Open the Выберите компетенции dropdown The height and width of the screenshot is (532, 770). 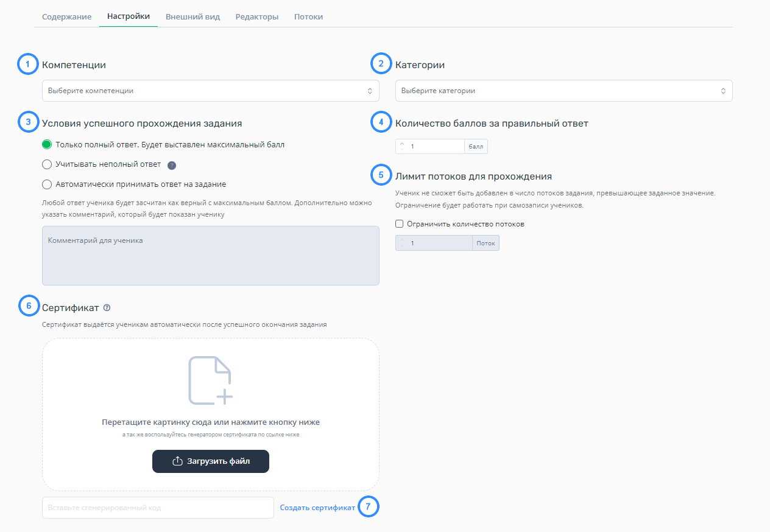tap(210, 91)
